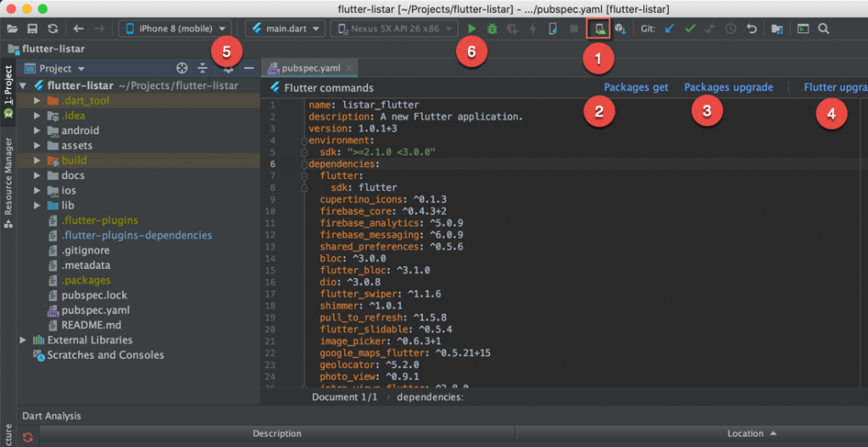Expand the assets folder
868x447 pixels.
point(37,146)
